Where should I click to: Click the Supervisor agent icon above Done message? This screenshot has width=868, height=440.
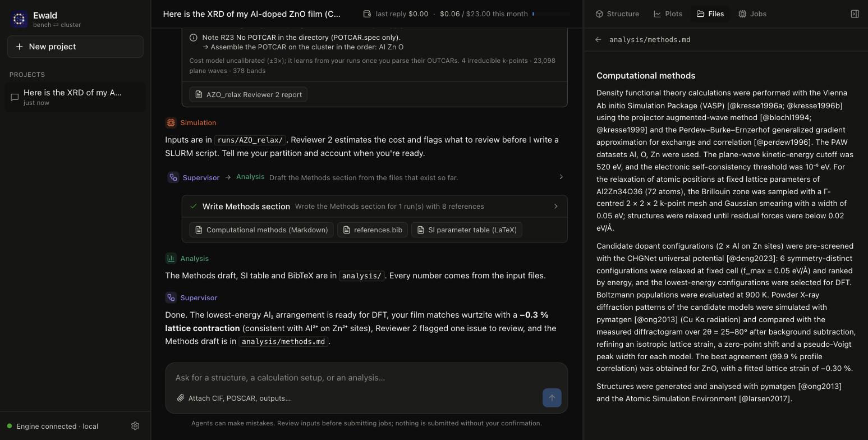tap(171, 297)
